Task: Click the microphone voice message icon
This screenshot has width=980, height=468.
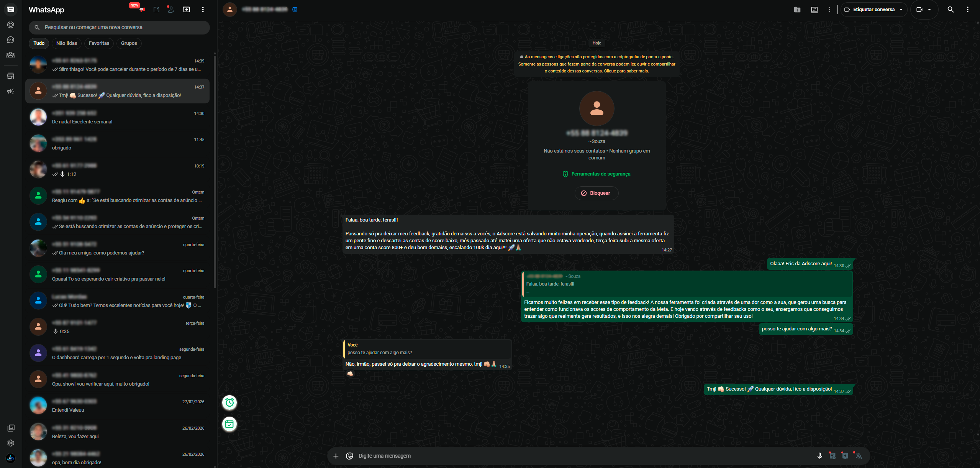Action: [x=819, y=456]
